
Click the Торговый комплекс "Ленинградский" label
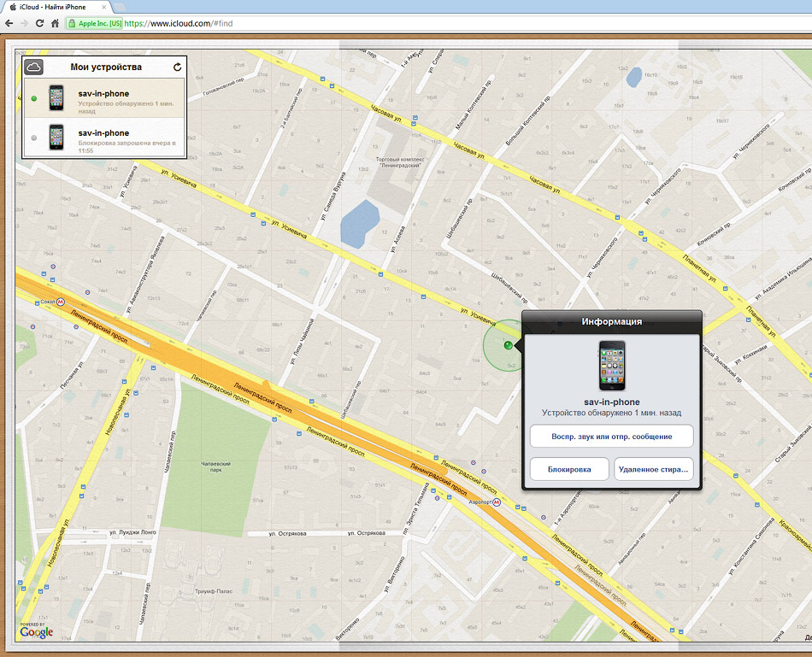click(400, 162)
